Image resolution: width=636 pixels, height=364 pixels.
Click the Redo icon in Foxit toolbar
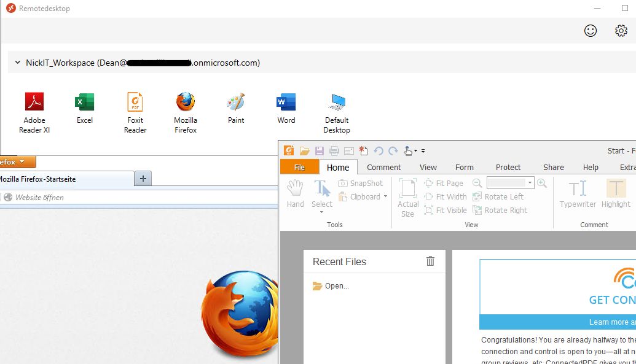pyautogui.click(x=393, y=151)
